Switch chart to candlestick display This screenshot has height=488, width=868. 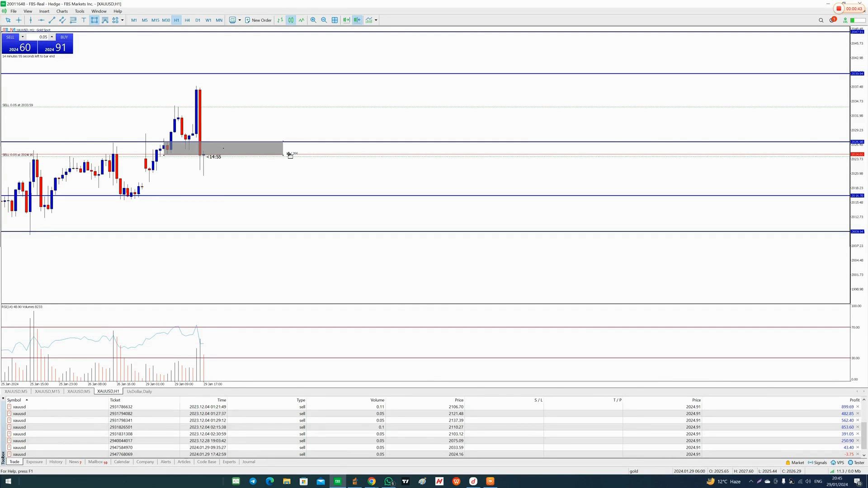point(291,20)
